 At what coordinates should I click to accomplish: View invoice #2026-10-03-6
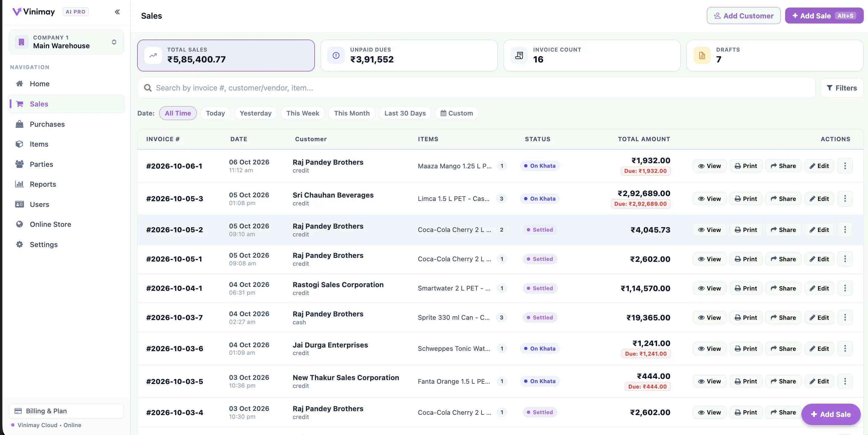[709, 349]
